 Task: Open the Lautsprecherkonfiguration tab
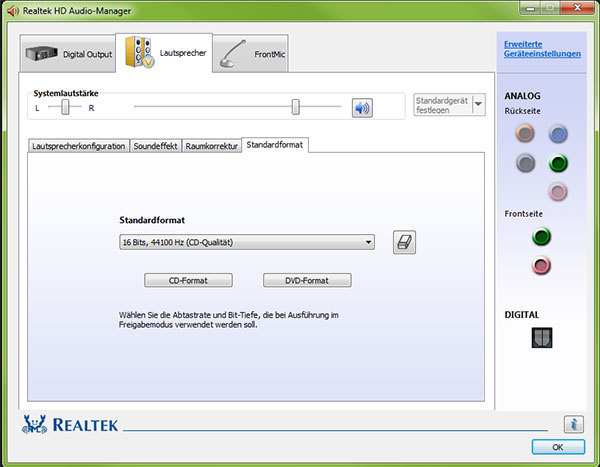click(x=79, y=146)
